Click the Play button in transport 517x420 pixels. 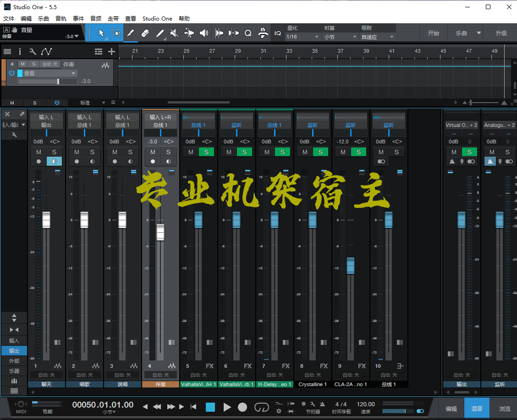[227, 407]
